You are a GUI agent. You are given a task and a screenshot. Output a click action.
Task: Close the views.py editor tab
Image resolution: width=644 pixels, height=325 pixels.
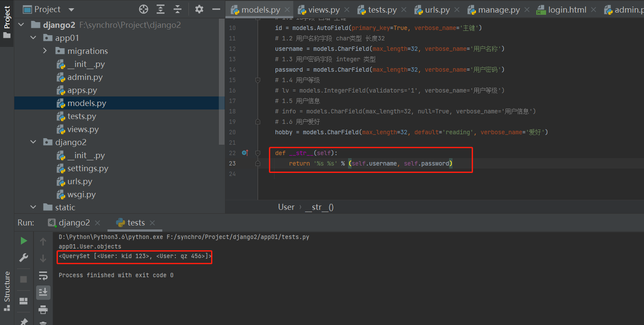[347, 10]
